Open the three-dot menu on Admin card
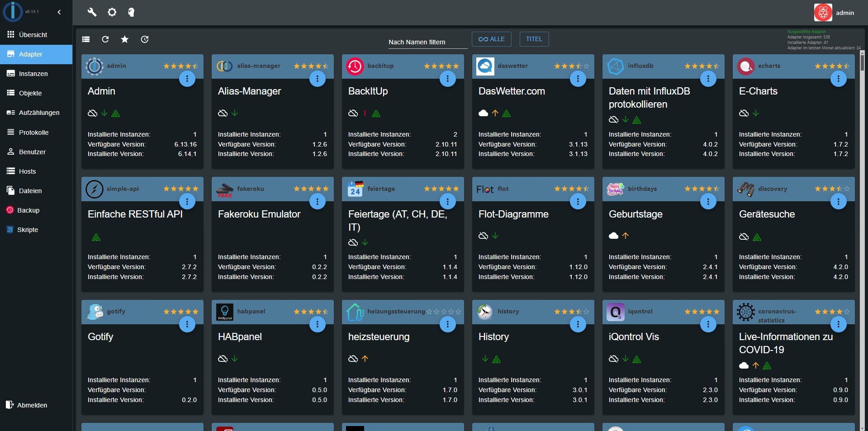868x431 pixels. [187, 79]
